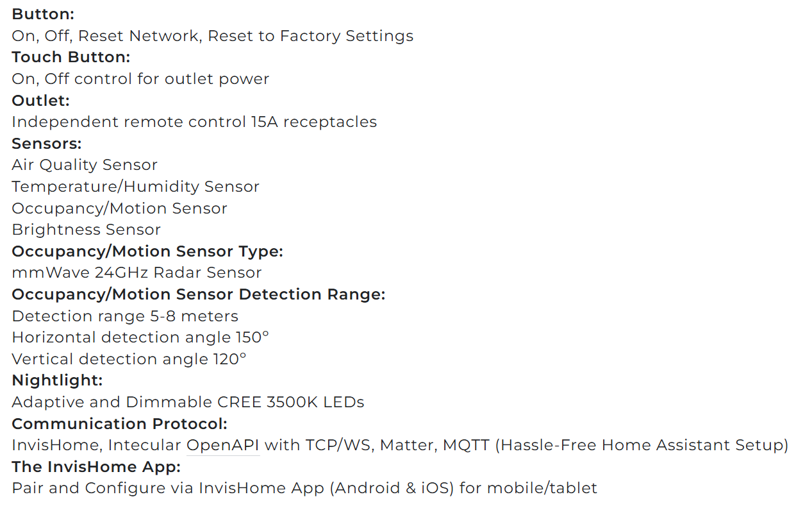Click the "Vertical detection angle 120°" line

click(x=129, y=359)
